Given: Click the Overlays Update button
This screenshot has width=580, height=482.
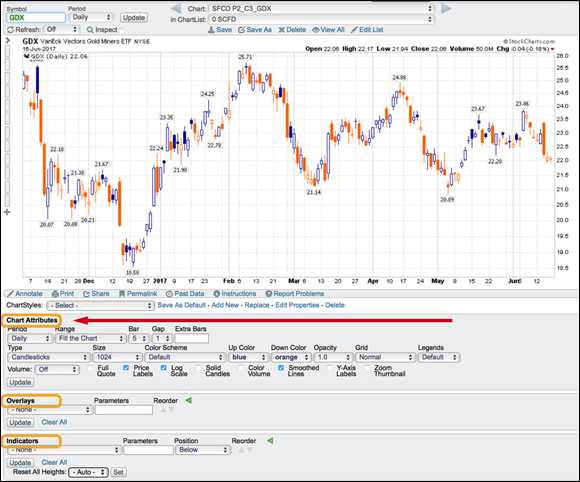Looking at the screenshot, I should (20, 422).
